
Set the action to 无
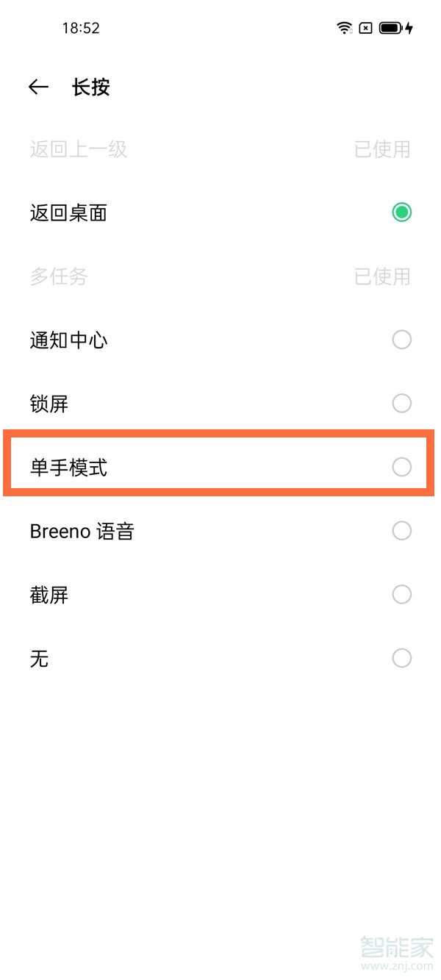[401, 658]
